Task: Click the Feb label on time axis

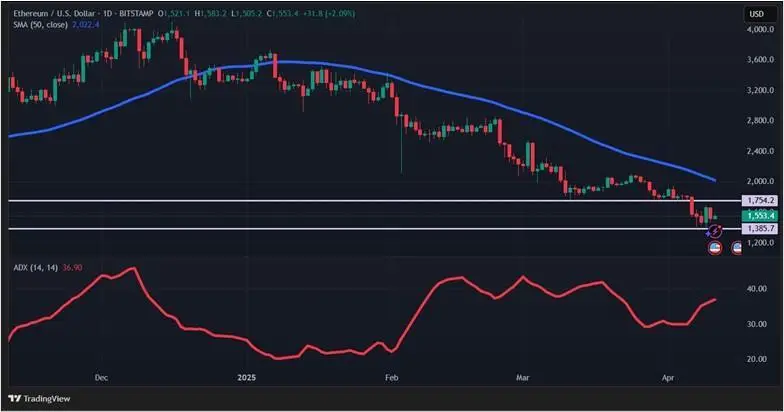Action: [391, 378]
